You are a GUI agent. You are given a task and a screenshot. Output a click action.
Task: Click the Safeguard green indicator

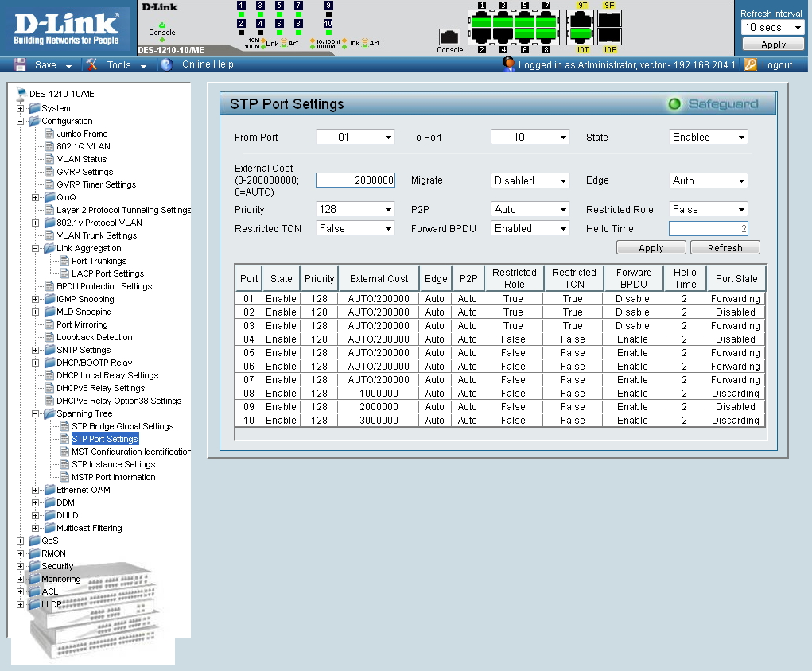(x=674, y=104)
